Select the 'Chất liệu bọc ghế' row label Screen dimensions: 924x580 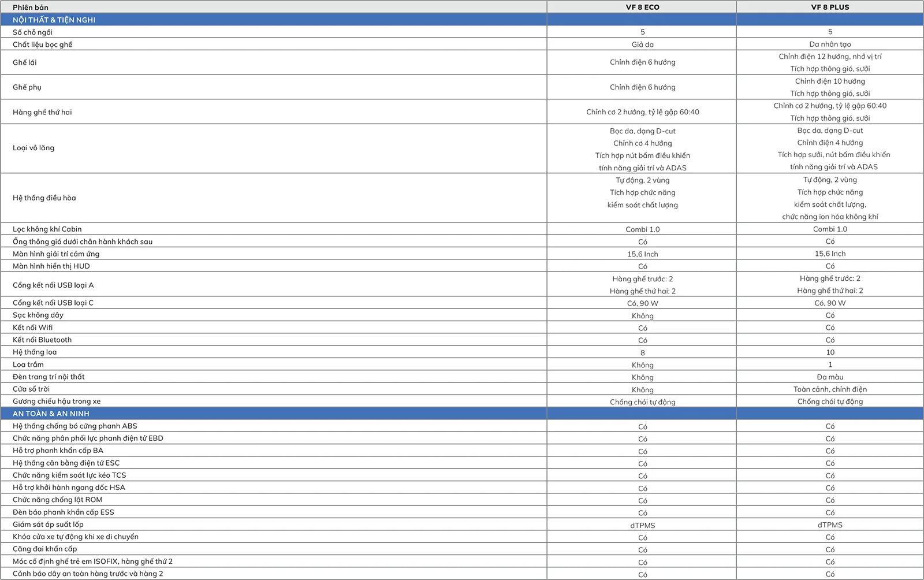(x=43, y=44)
